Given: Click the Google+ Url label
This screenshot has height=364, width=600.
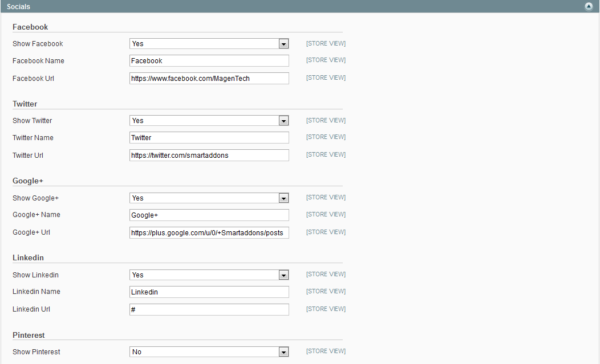Looking at the screenshot, I should [31, 232].
